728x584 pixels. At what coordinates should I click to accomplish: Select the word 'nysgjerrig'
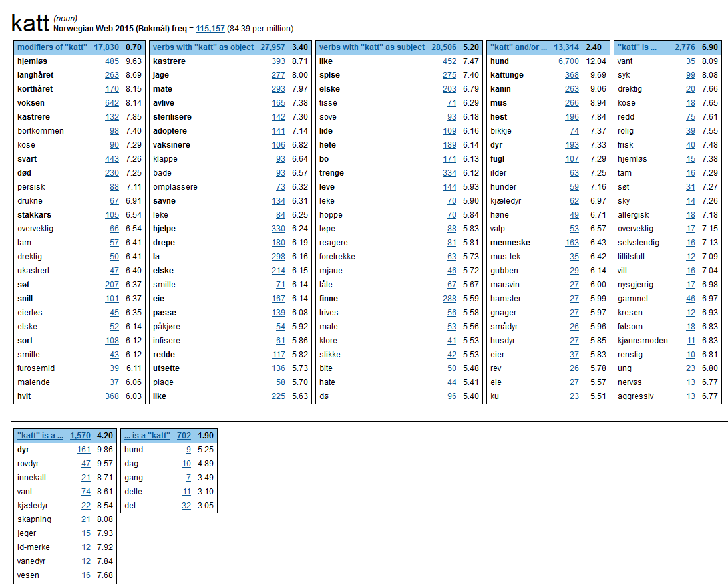[635, 284]
